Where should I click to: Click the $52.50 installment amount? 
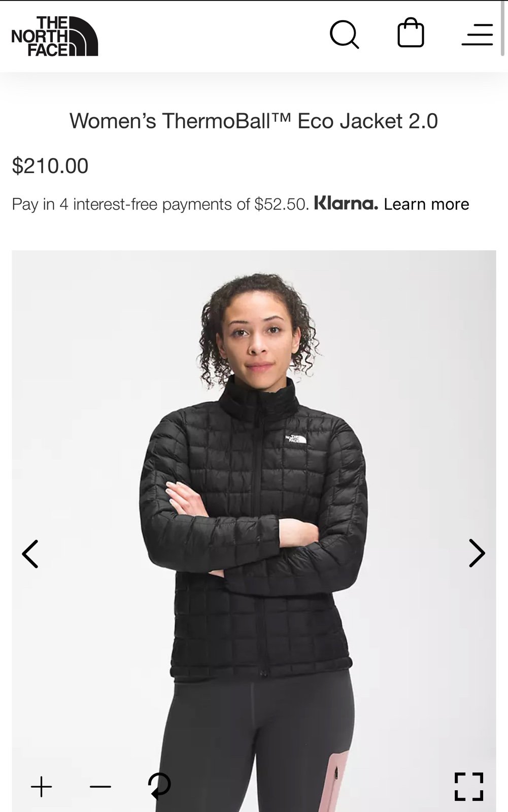pos(282,204)
